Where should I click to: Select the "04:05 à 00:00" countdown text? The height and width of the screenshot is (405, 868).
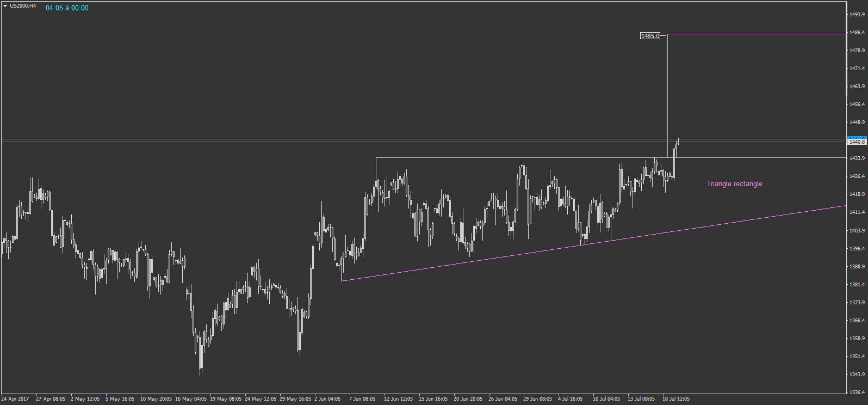tap(67, 8)
